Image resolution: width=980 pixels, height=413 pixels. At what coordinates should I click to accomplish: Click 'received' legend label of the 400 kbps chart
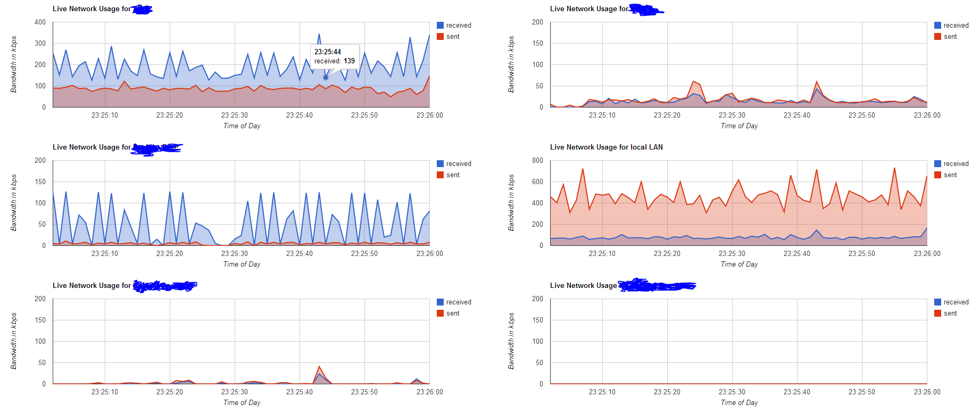point(459,26)
